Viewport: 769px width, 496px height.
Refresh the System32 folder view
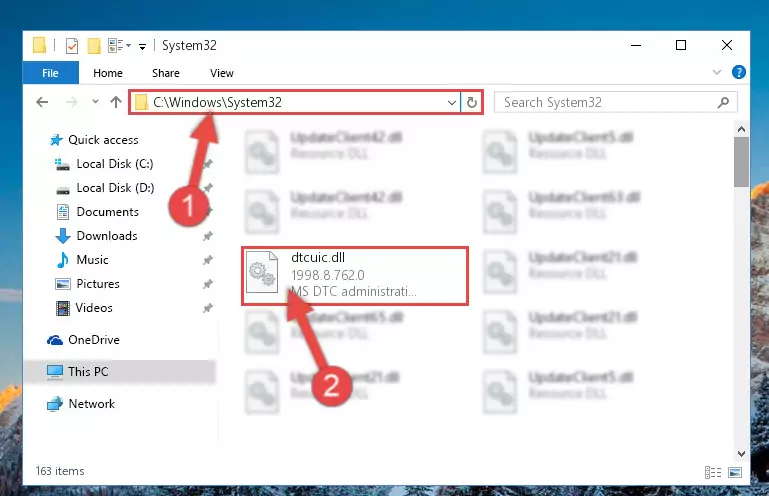[x=472, y=103]
